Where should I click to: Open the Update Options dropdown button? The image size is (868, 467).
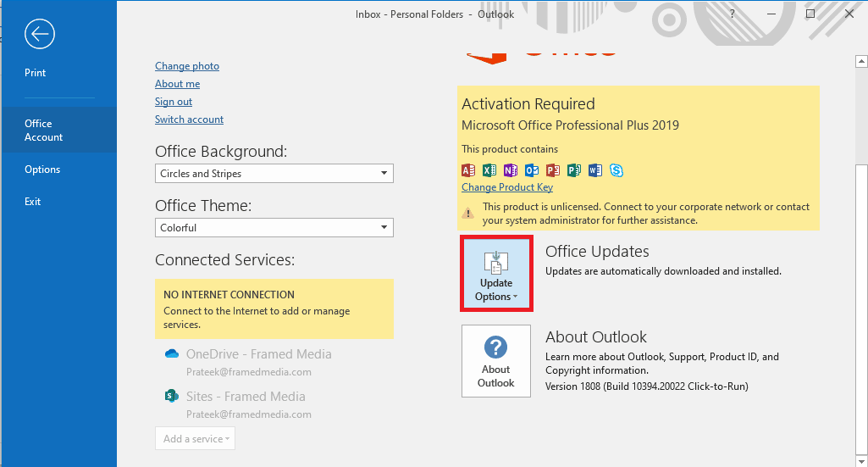(496, 273)
